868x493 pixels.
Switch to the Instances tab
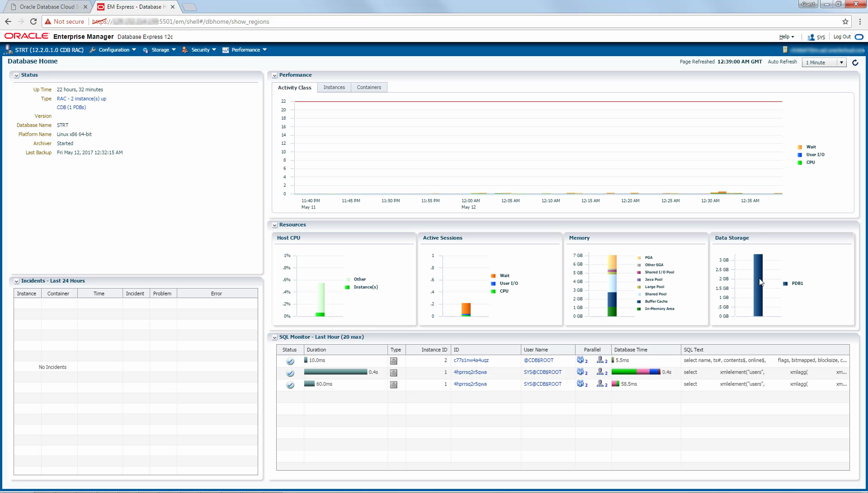(334, 87)
